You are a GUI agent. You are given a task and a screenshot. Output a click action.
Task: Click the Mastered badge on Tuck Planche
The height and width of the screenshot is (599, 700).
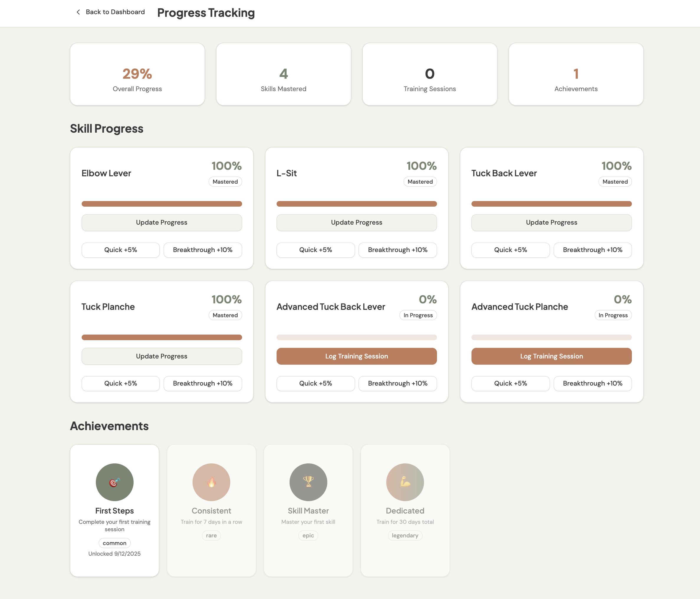225,315
